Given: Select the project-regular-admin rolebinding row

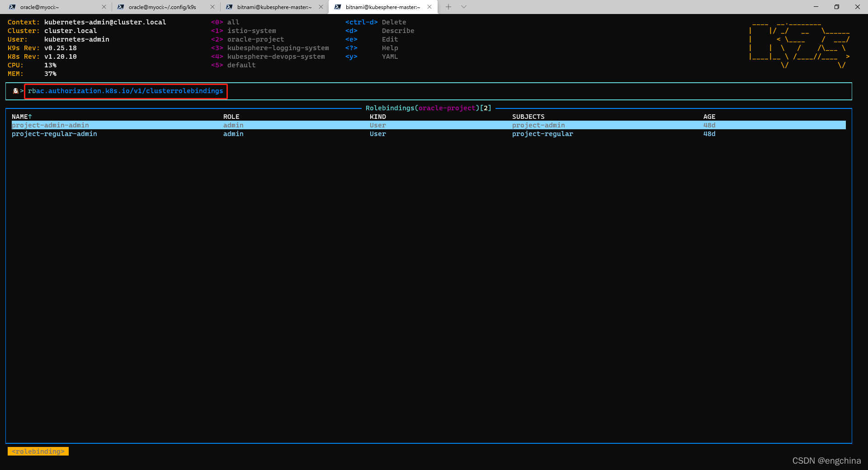Looking at the screenshot, I should (x=429, y=134).
